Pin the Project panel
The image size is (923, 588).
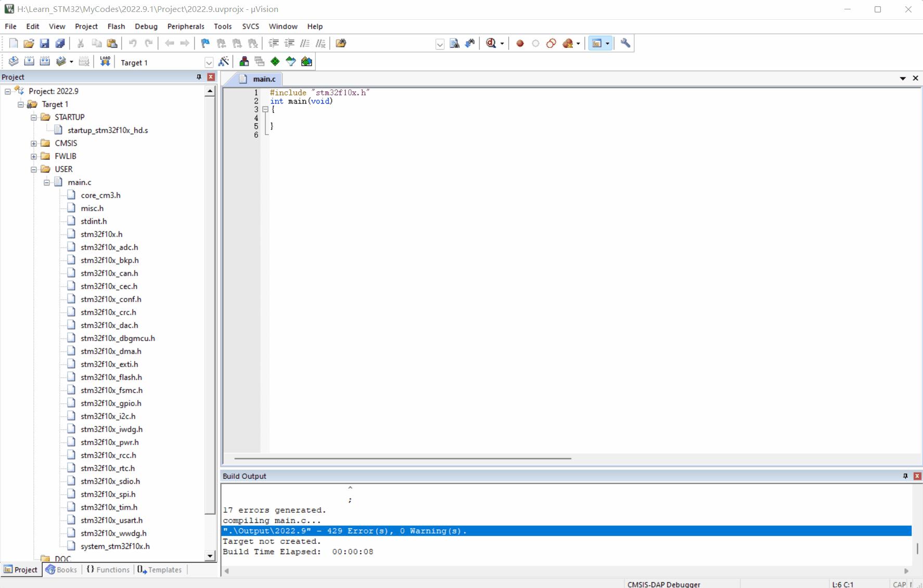(x=198, y=77)
